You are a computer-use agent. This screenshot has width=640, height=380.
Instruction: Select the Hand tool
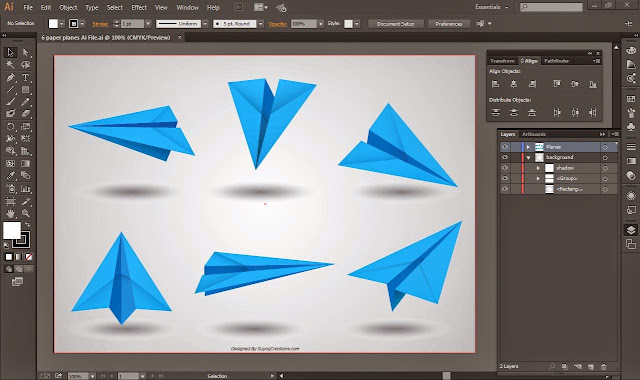pos(11,213)
